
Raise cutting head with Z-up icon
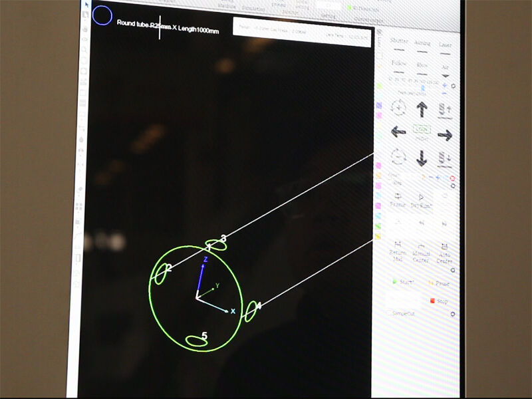tap(444, 111)
